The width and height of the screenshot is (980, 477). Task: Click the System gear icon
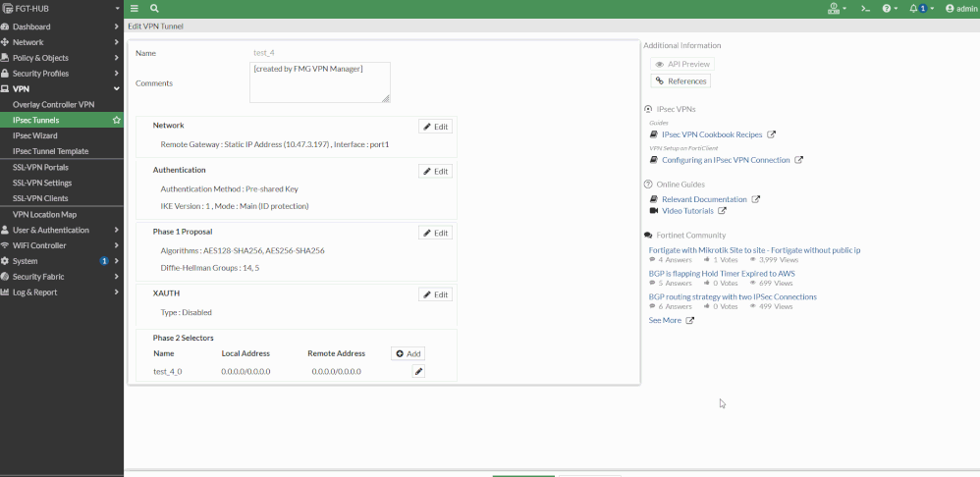[5, 261]
